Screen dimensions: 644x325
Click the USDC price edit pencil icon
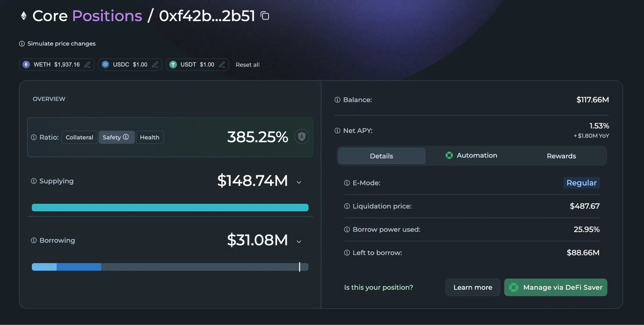[155, 65]
